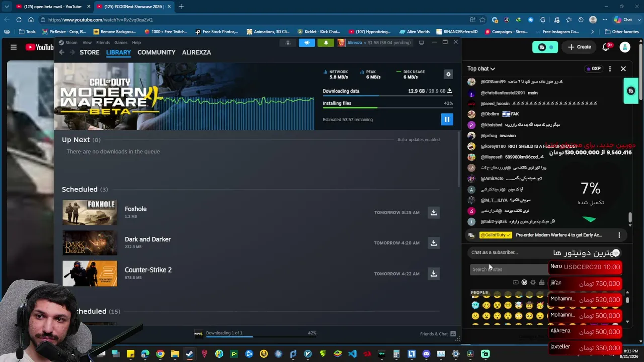Open Other favorites folder

coord(622,32)
